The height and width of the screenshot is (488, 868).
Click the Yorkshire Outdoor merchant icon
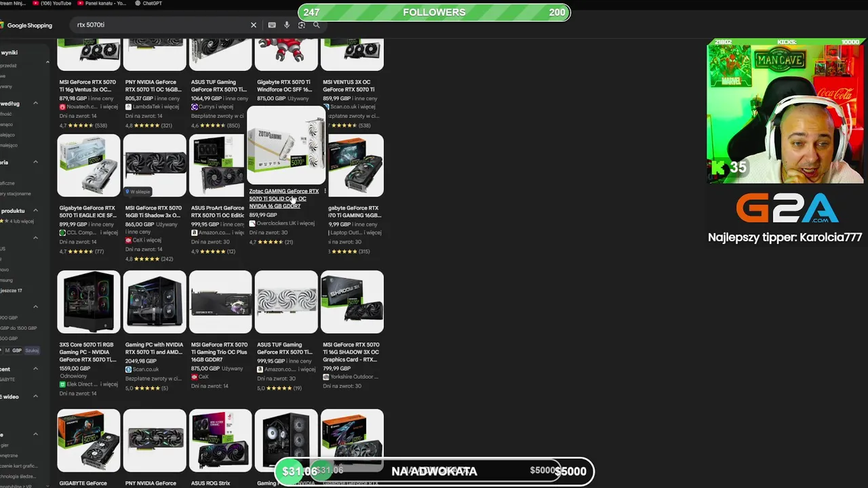coord(325,377)
